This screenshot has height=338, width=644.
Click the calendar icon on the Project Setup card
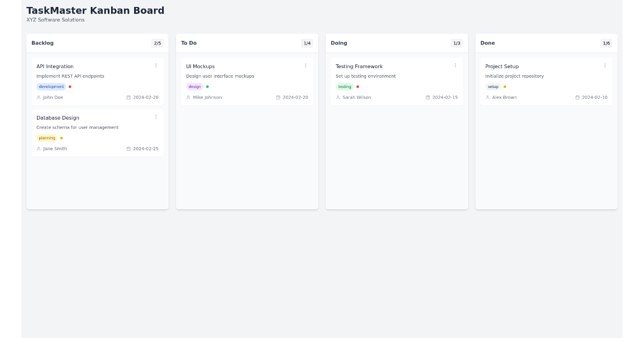[x=577, y=97]
